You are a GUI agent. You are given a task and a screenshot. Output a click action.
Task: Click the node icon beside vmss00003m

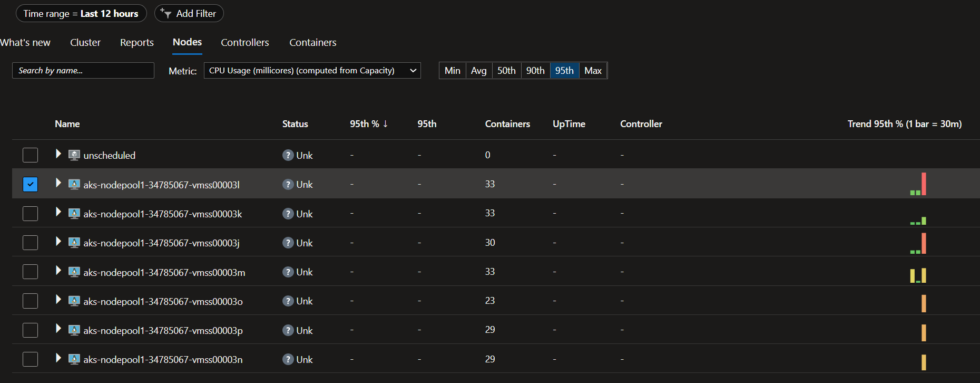74,272
